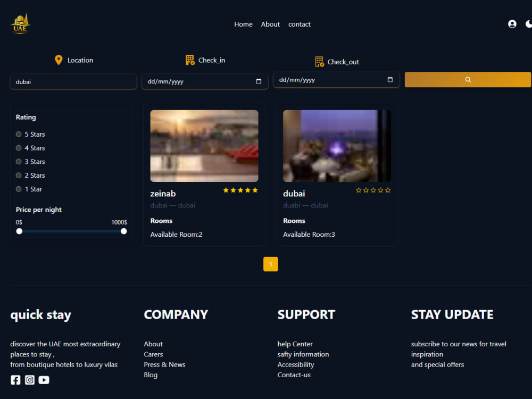The image size is (532, 399).
Task: Click 'duabi — dubai' location text
Action: (x=305, y=205)
